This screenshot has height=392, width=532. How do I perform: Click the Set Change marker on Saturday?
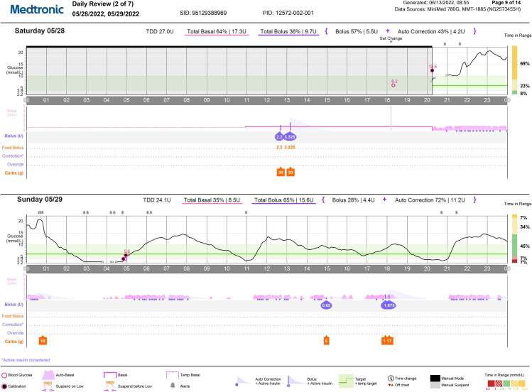coord(391,42)
